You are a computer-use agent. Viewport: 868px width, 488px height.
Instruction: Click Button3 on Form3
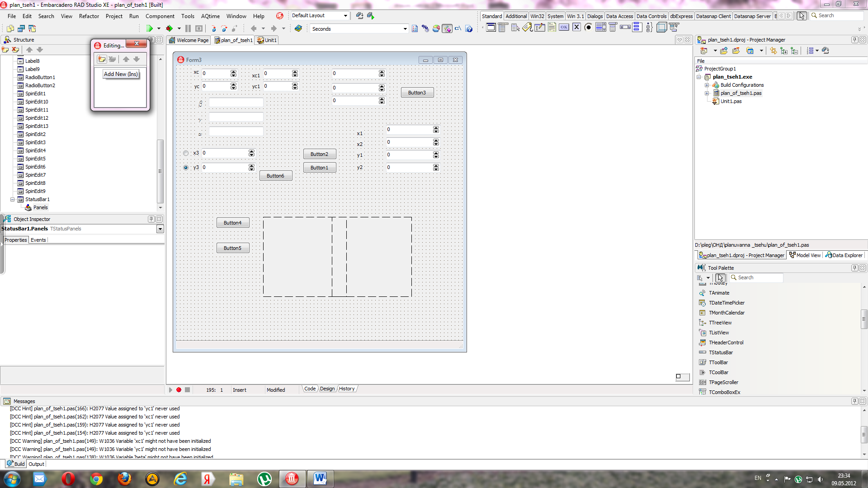point(417,93)
